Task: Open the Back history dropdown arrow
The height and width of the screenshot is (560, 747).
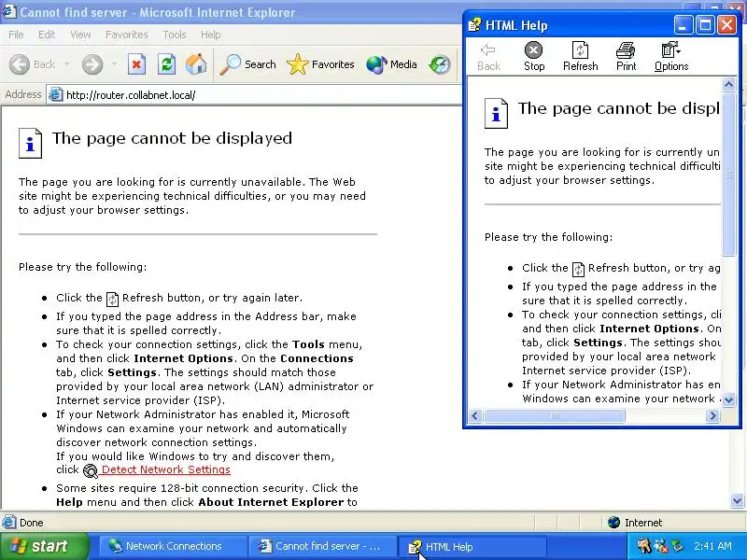Action: pos(66,64)
